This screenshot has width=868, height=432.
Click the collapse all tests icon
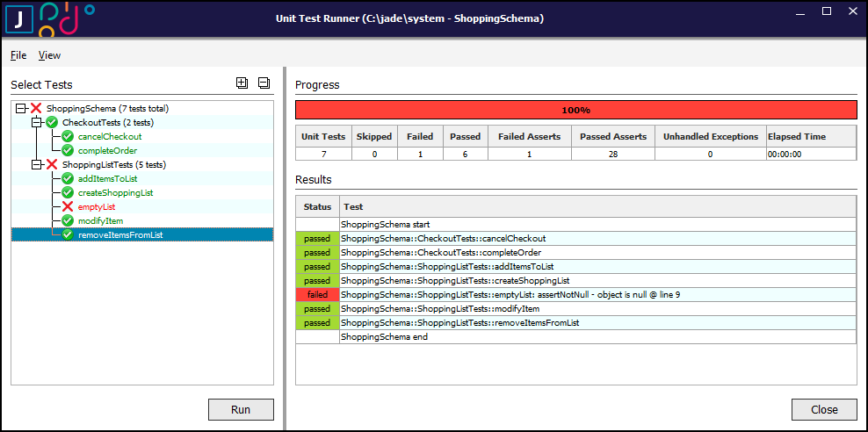[264, 83]
